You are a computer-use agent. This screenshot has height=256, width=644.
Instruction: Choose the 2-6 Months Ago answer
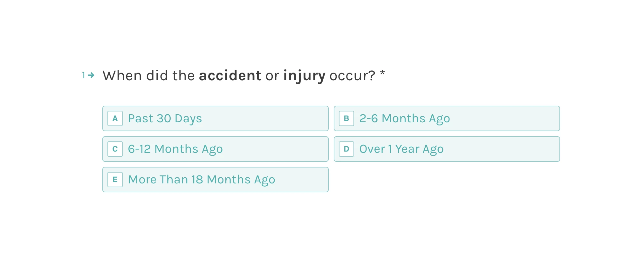[x=447, y=118]
